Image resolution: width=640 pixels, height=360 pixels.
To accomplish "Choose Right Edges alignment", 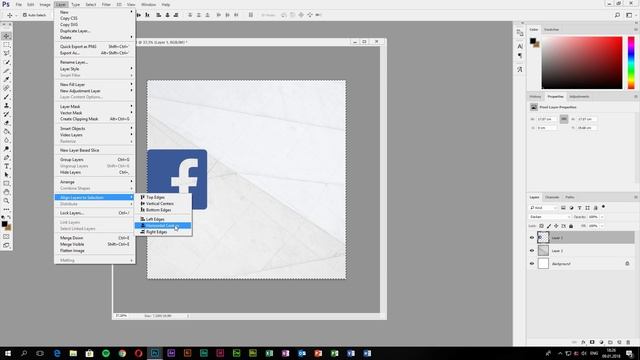I will point(163,232).
